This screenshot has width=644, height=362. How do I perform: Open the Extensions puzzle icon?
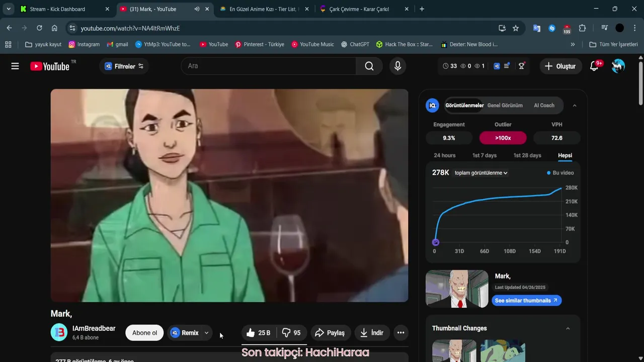[582, 28]
